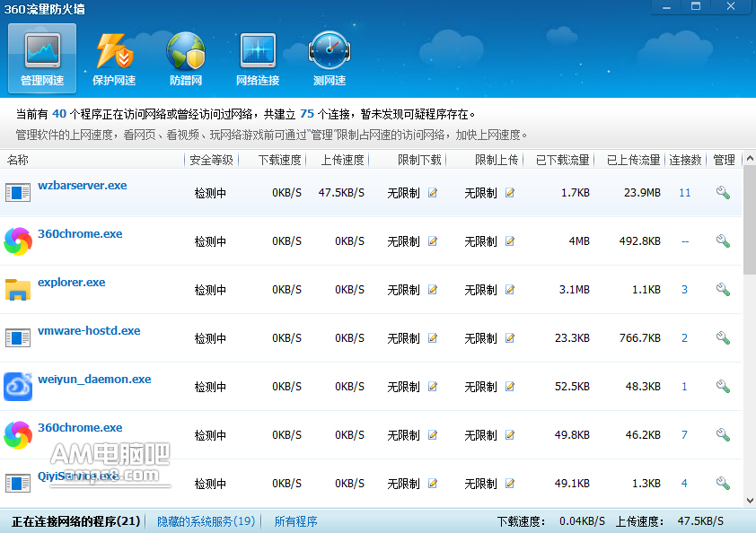Screen dimensions: 756x533
Task: Select the 52.5KB downloaded value for weiyun_daemon.exe
Action: tap(572, 387)
